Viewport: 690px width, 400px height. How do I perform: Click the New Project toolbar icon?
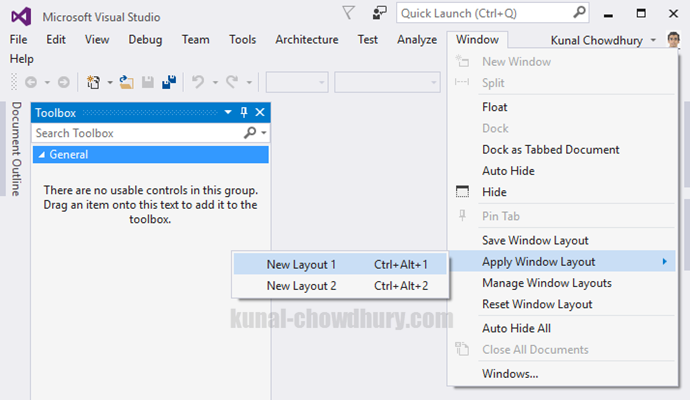point(93,82)
